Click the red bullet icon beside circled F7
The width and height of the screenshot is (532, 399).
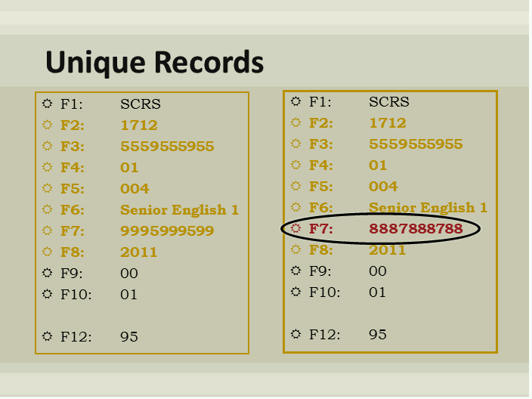tap(295, 227)
